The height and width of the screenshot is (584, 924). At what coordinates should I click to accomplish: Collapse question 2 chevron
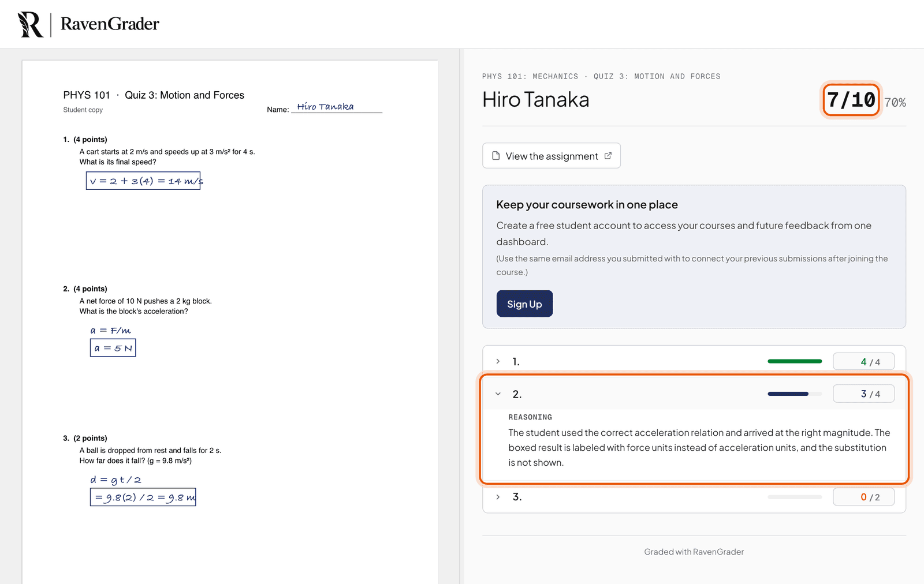(498, 394)
